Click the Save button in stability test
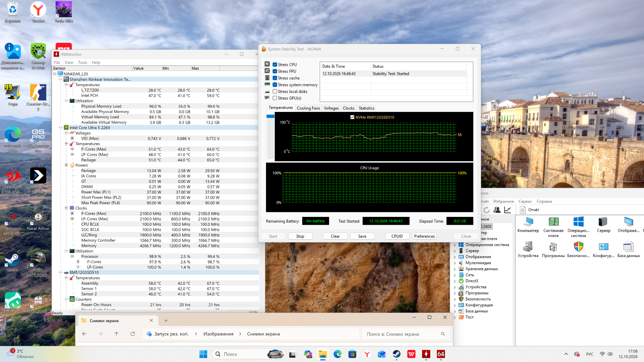The image size is (644, 362). point(362,236)
